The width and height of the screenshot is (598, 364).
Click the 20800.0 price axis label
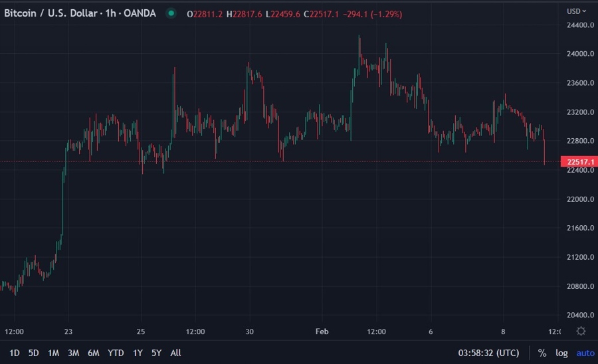pyautogui.click(x=581, y=286)
